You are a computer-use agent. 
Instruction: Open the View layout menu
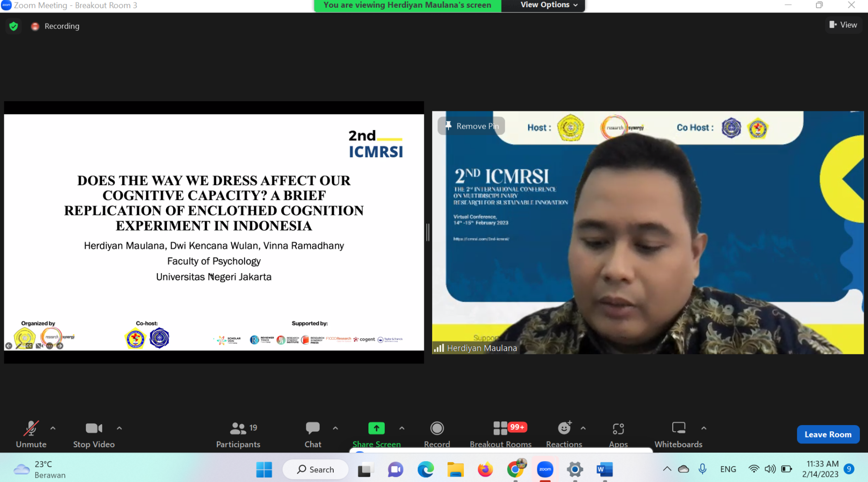[x=843, y=25]
